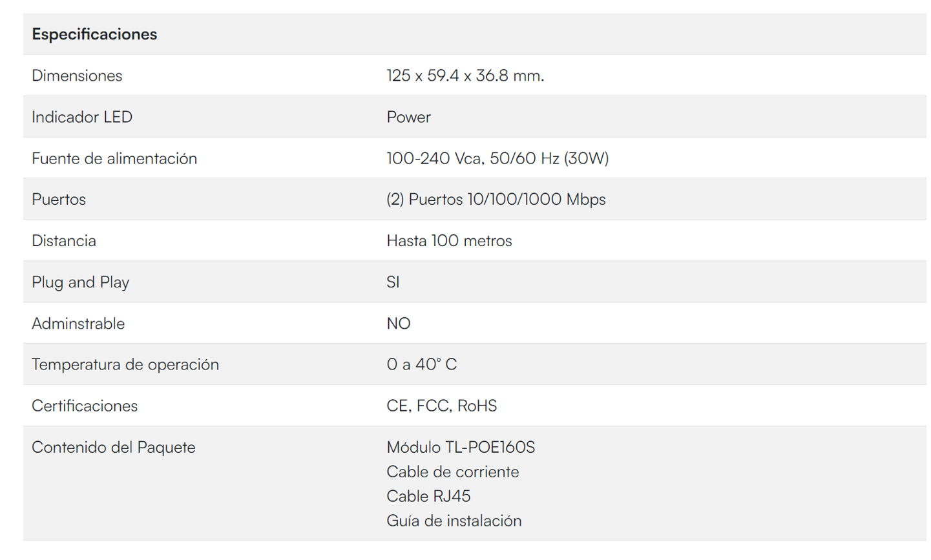931x560 pixels.
Task: Select the CE, FCC, RoHS certifications value
Action: click(x=441, y=406)
